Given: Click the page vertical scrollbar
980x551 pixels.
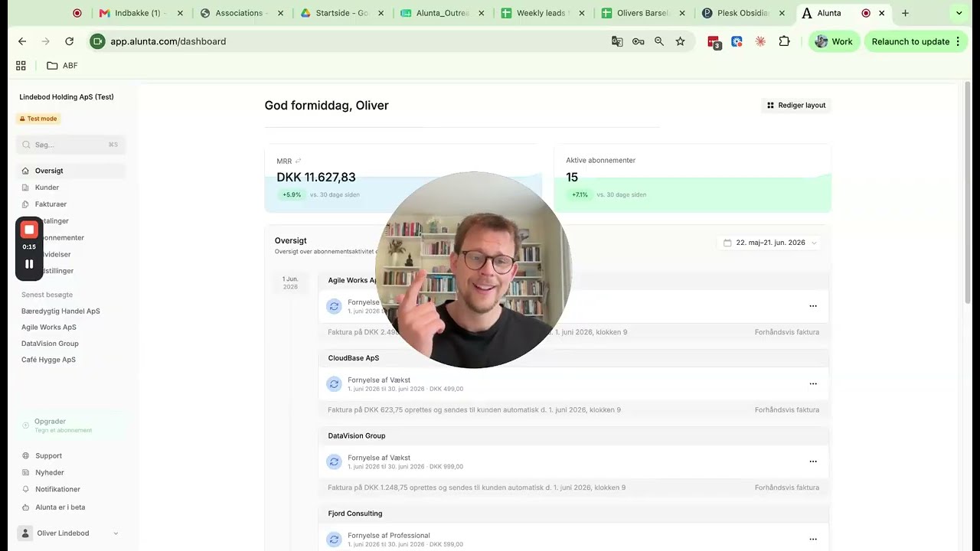Looking at the screenshot, I should point(968,191).
